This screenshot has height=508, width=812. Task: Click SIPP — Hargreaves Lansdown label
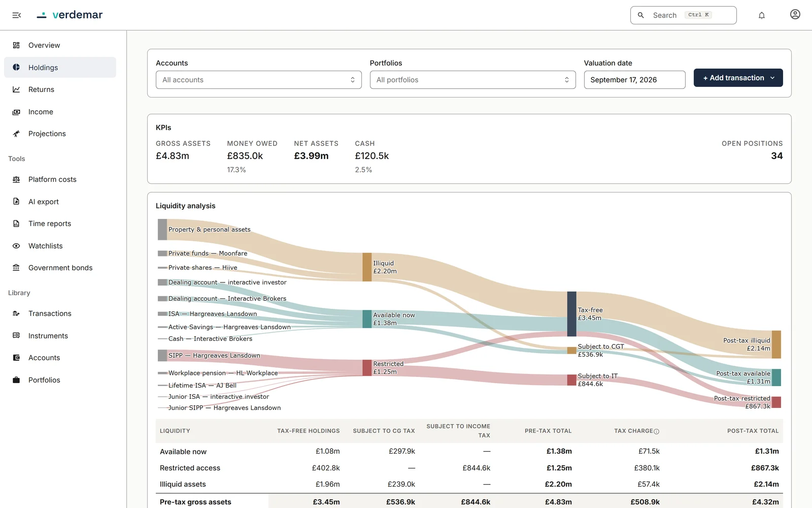(x=214, y=356)
